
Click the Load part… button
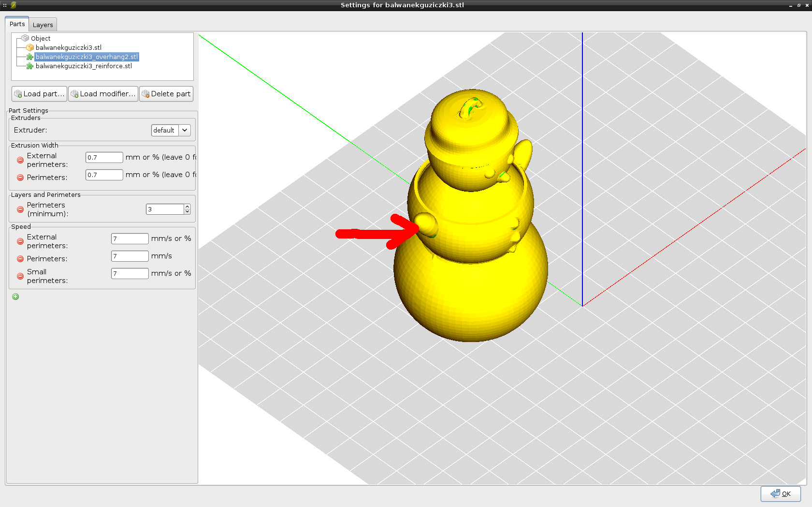(x=39, y=94)
